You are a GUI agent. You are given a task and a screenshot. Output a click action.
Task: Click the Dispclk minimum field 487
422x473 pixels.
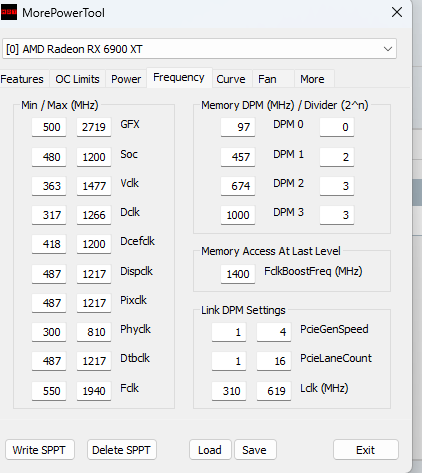(49, 274)
